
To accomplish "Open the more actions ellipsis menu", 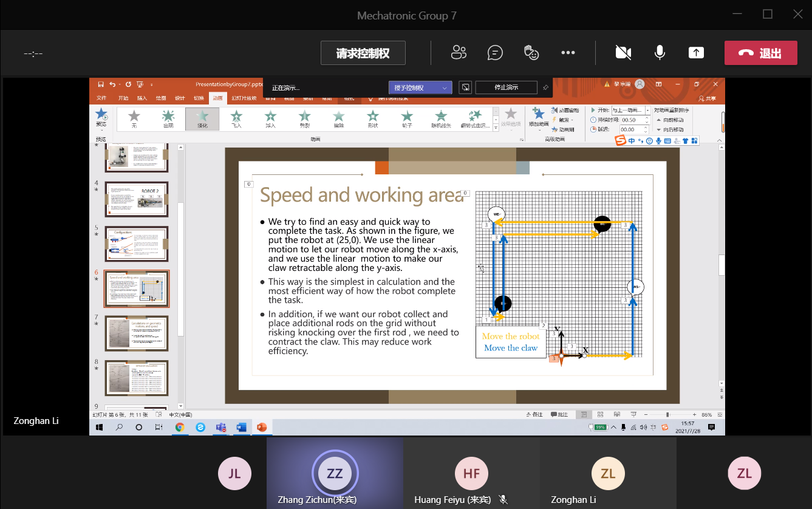I will [x=568, y=53].
